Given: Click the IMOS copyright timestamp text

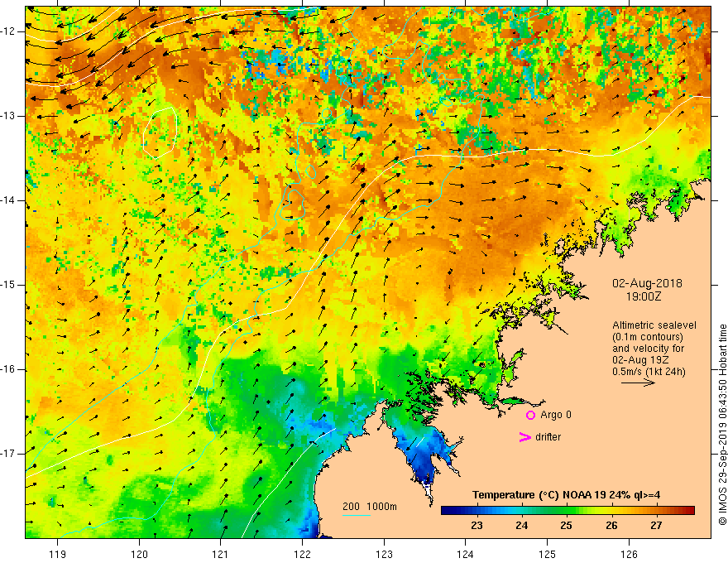Looking at the screenshot, I should (722, 425).
